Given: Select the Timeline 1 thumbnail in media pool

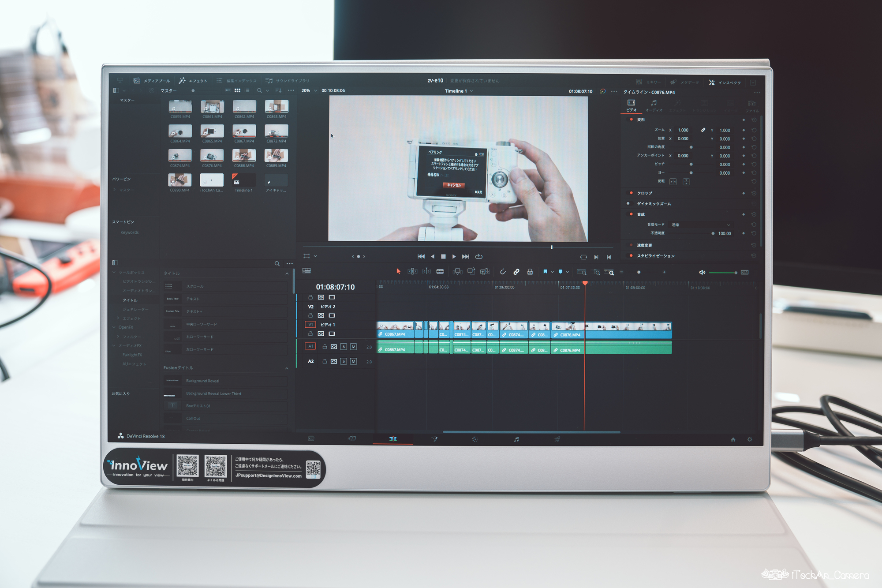Looking at the screenshot, I should click(x=243, y=180).
